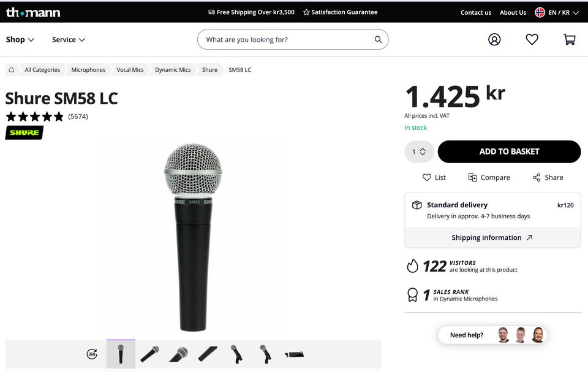Open the EN / KR language selector
The height and width of the screenshot is (371, 588).
[557, 12]
